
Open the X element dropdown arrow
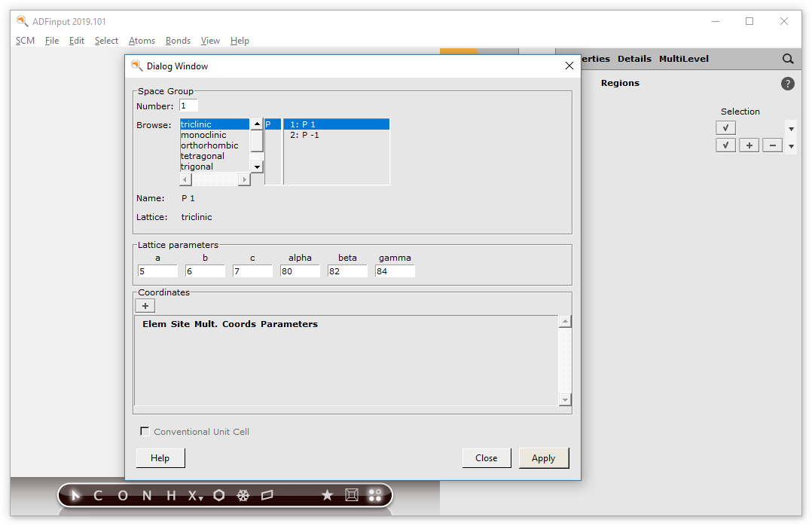coord(202,499)
